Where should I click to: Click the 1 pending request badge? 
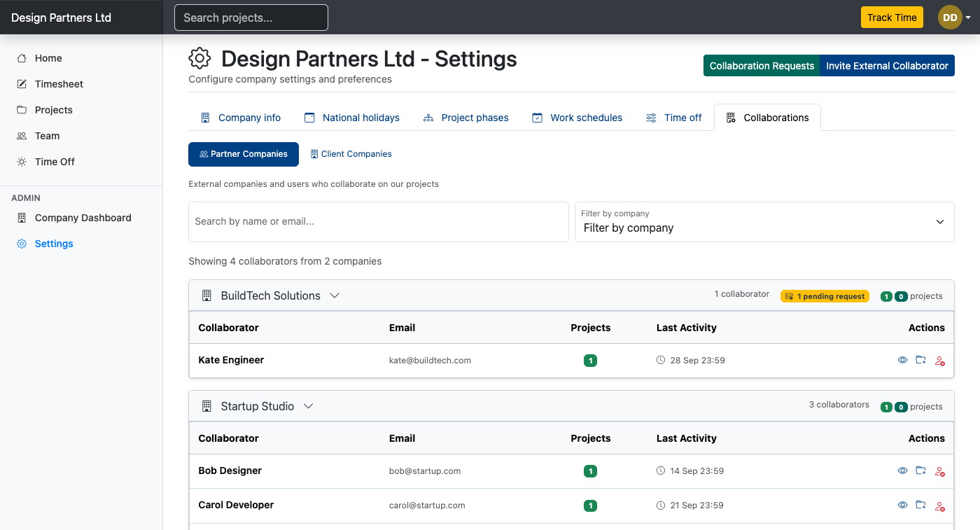[825, 296]
